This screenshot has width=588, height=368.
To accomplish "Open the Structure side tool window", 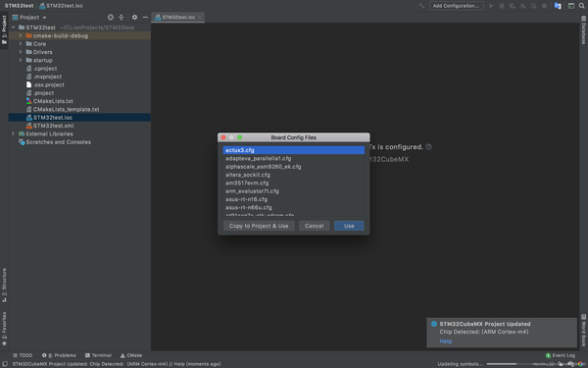I will point(4,285).
